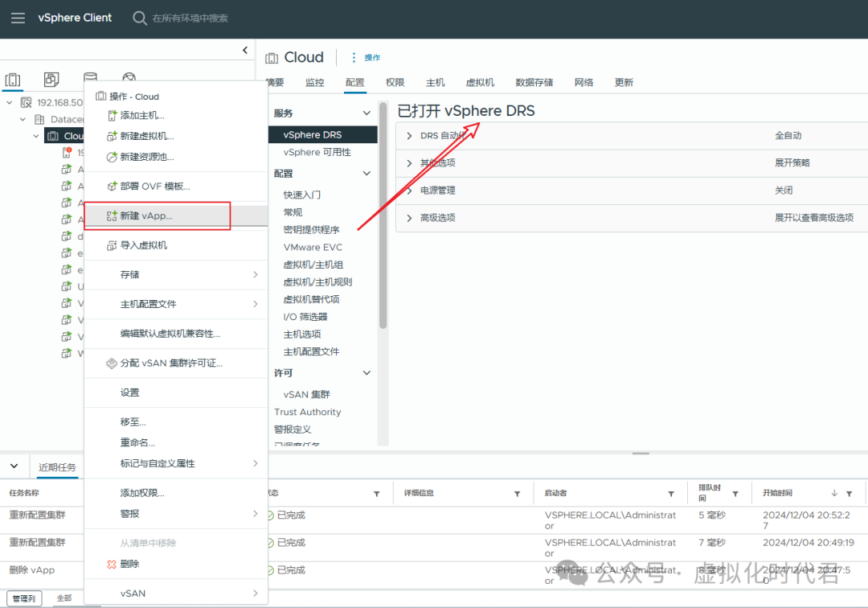The image size is (868, 608).
Task: Click the search box 在所有环境中搜索
Action: (x=190, y=18)
